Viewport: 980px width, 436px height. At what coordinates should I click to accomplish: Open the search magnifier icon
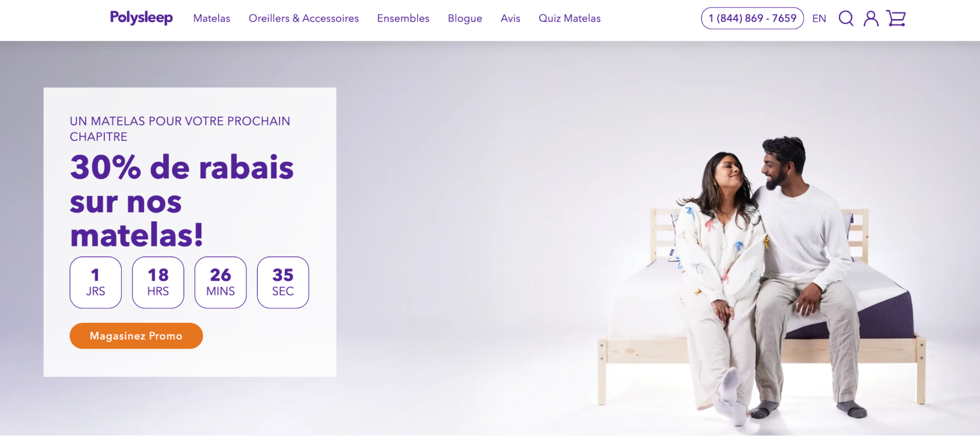point(846,19)
